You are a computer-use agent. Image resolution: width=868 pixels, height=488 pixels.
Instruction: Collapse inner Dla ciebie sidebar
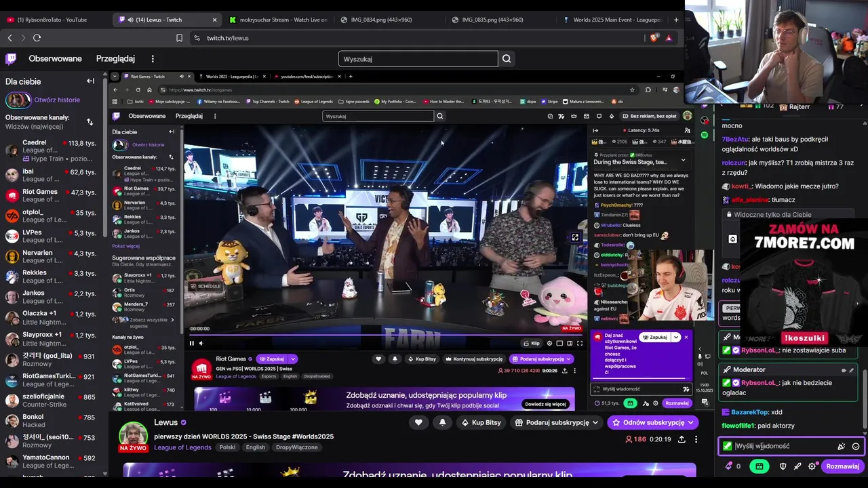pyautogui.click(x=171, y=131)
